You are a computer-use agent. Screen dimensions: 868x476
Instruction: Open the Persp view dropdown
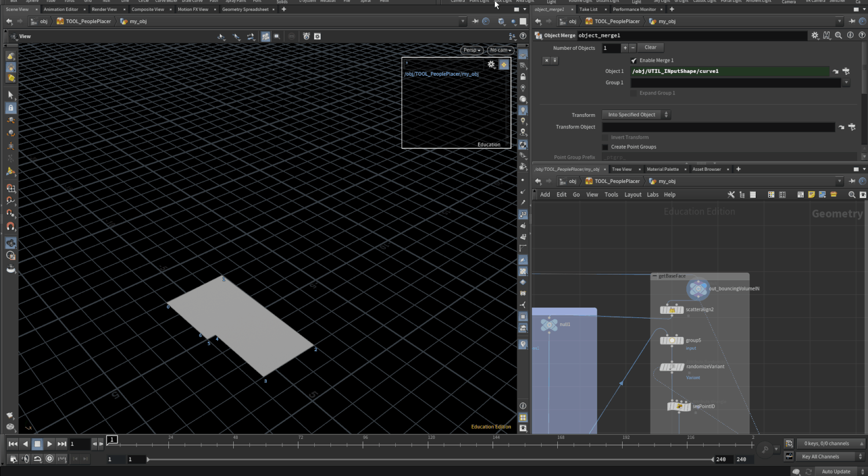pyautogui.click(x=470, y=50)
